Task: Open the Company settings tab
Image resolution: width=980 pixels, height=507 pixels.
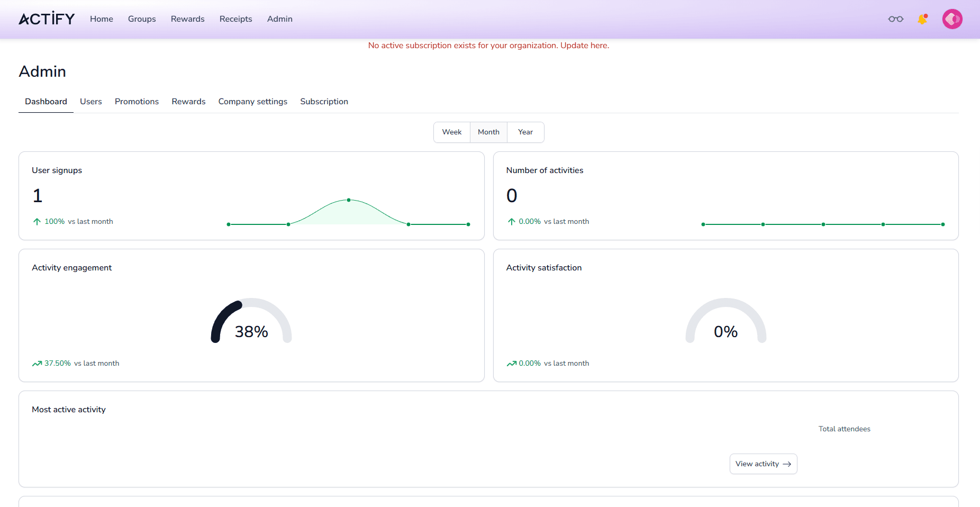Action: [253, 102]
